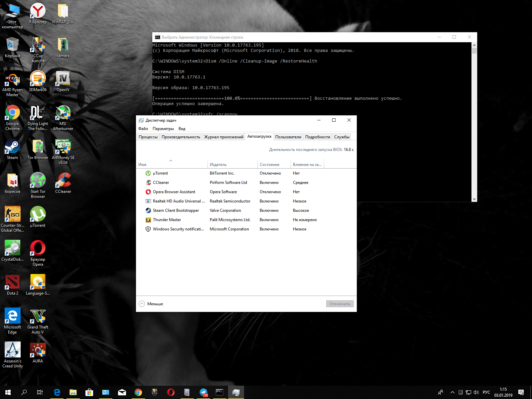Select Steam Client Bootstrapper row icon
The height and width of the screenshot is (399, 532).
(148, 210)
